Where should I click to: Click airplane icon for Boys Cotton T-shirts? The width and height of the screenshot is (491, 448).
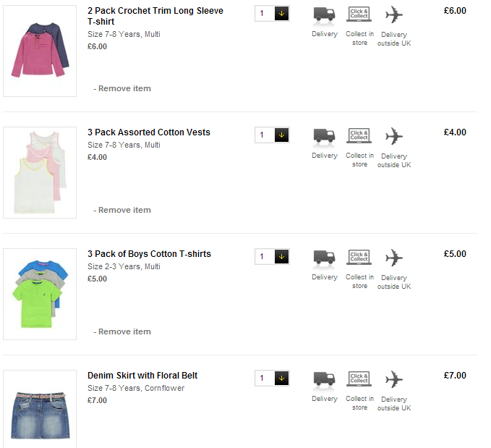pyautogui.click(x=393, y=258)
